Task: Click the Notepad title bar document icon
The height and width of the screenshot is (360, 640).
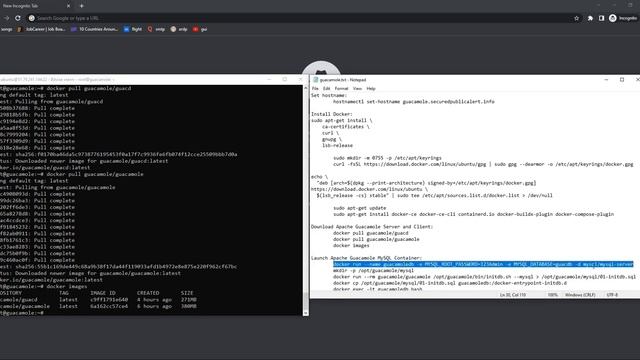Action: click(315, 80)
